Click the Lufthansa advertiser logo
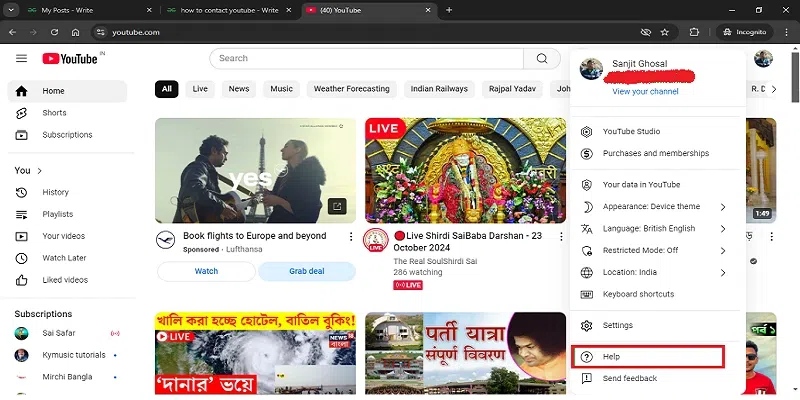The height and width of the screenshot is (400, 800). coord(165,240)
